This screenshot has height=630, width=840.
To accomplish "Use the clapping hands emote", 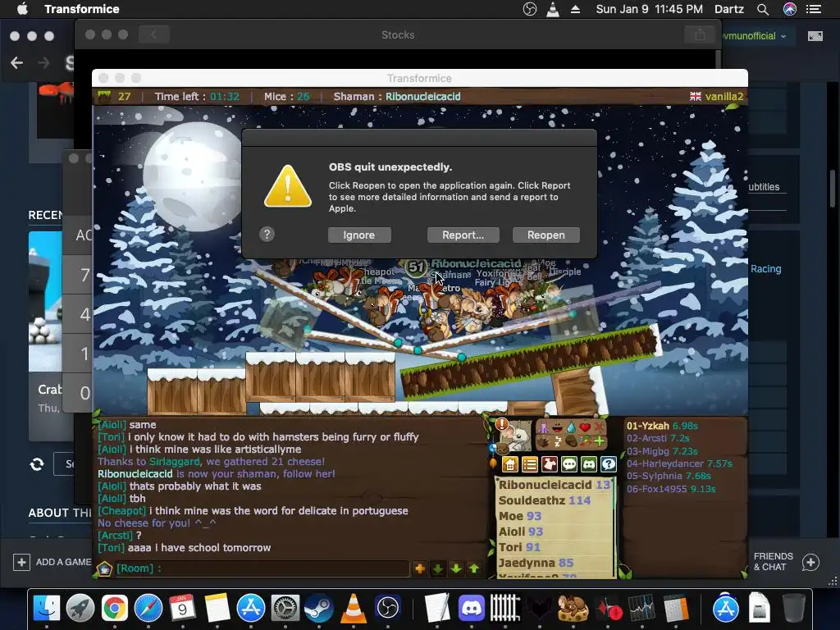I will tap(543, 442).
